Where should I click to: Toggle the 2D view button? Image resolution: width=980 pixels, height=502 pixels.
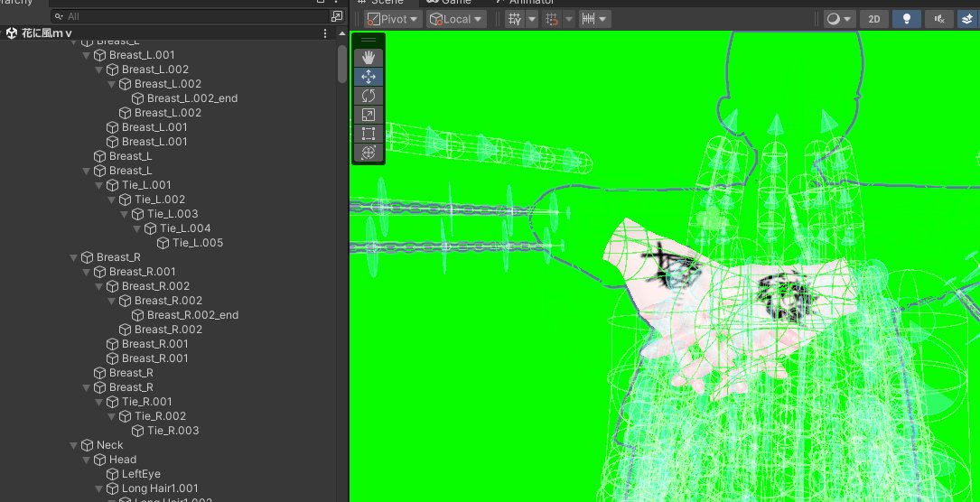pyautogui.click(x=874, y=19)
